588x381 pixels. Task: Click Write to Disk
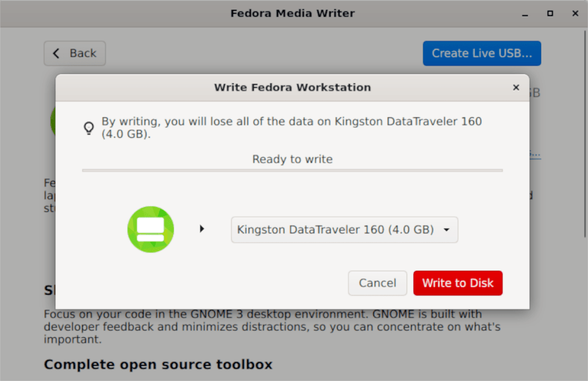458,283
